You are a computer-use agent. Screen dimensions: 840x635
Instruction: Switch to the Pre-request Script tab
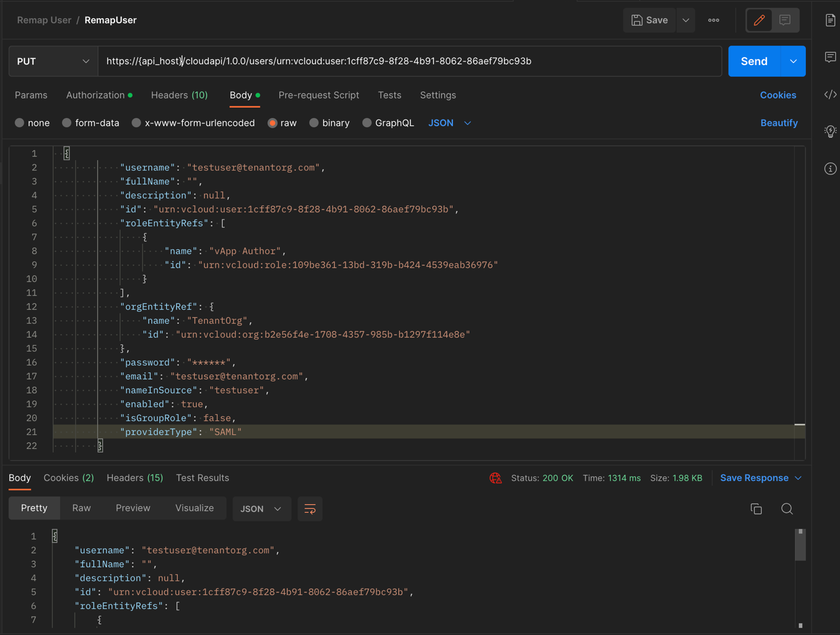coord(318,95)
